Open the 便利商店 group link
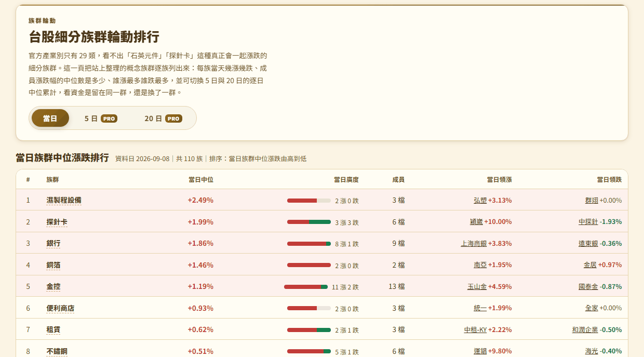644x357 pixels. click(60, 308)
